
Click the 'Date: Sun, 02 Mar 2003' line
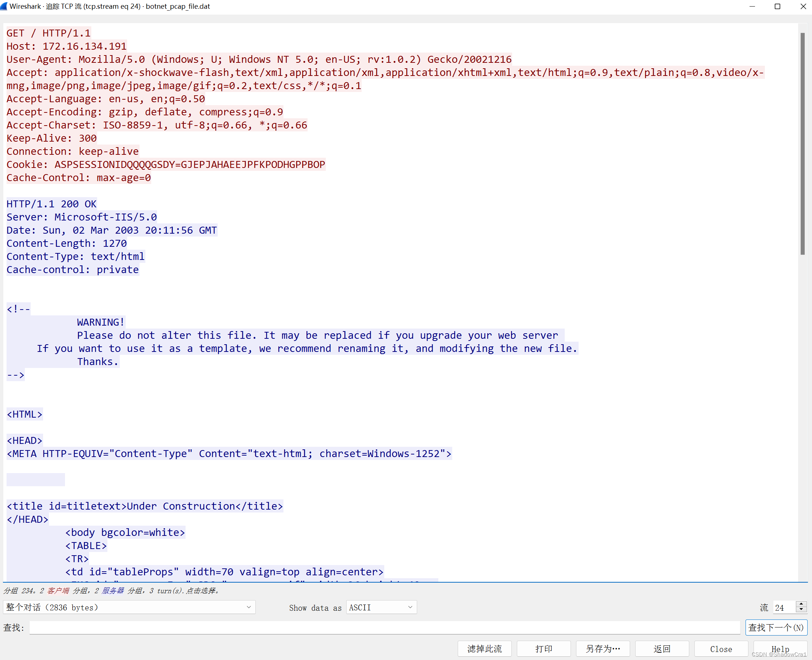pyautogui.click(x=112, y=230)
